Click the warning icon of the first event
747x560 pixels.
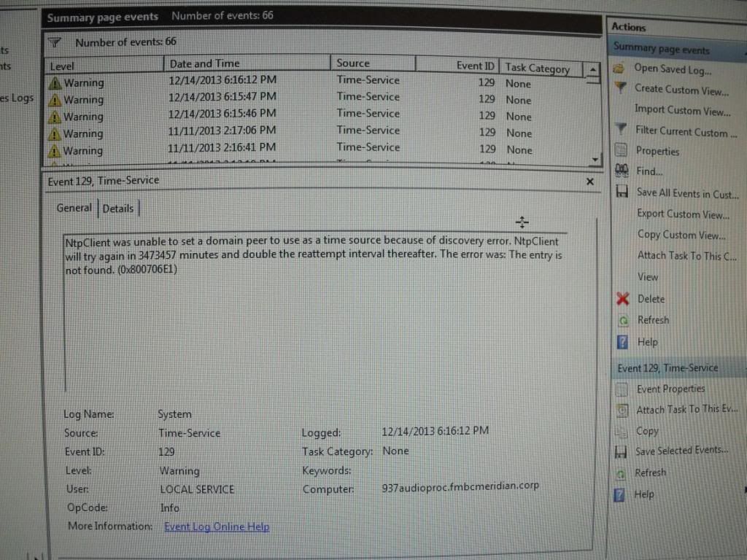tap(55, 83)
